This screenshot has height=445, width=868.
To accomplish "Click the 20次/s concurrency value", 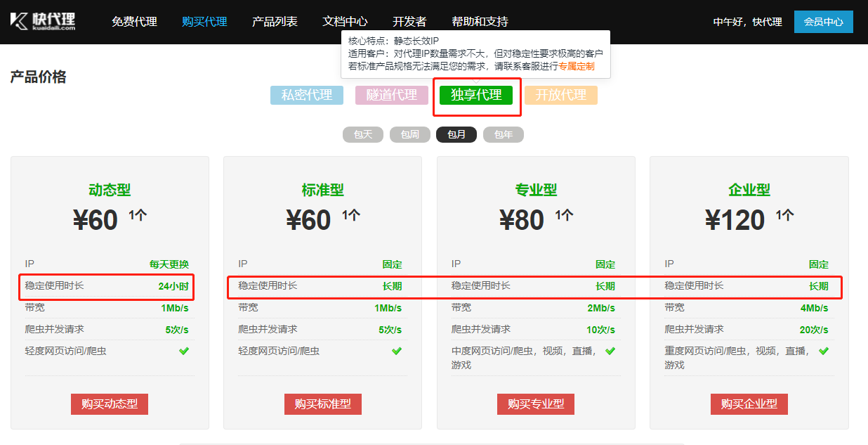I will (815, 330).
